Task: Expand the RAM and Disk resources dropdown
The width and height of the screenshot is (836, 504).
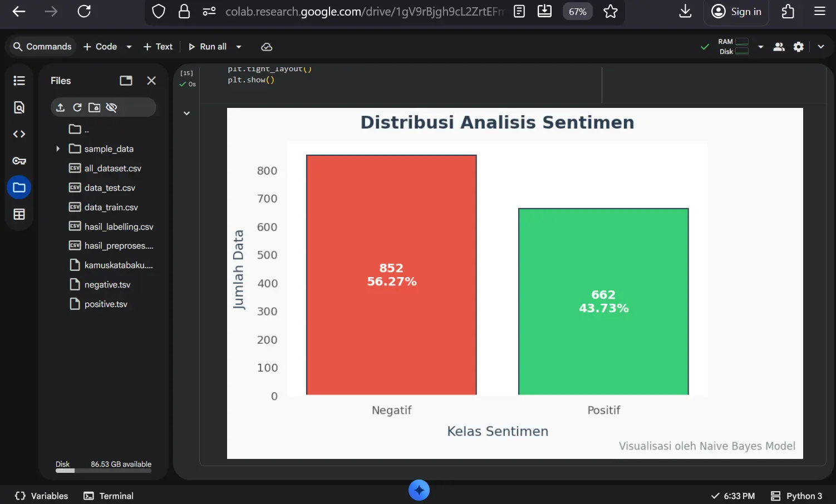Action: tap(761, 47)
